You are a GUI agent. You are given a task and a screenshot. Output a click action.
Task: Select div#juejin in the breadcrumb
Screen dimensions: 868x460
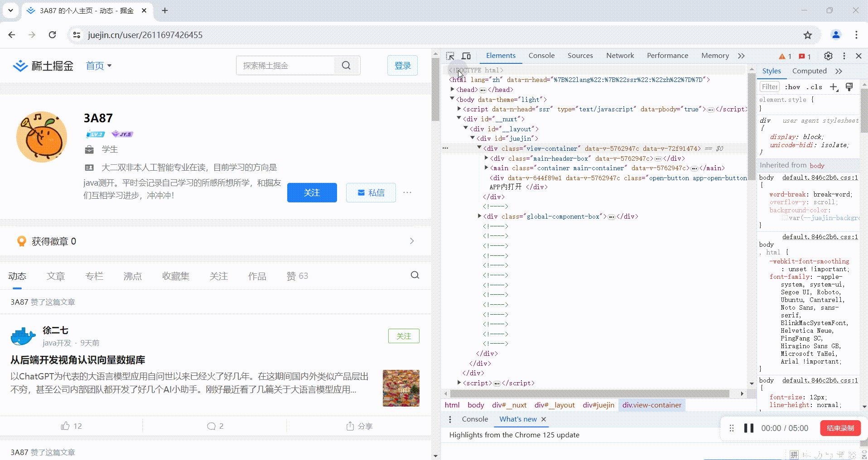pyautogui.click(x=598, y=405)
